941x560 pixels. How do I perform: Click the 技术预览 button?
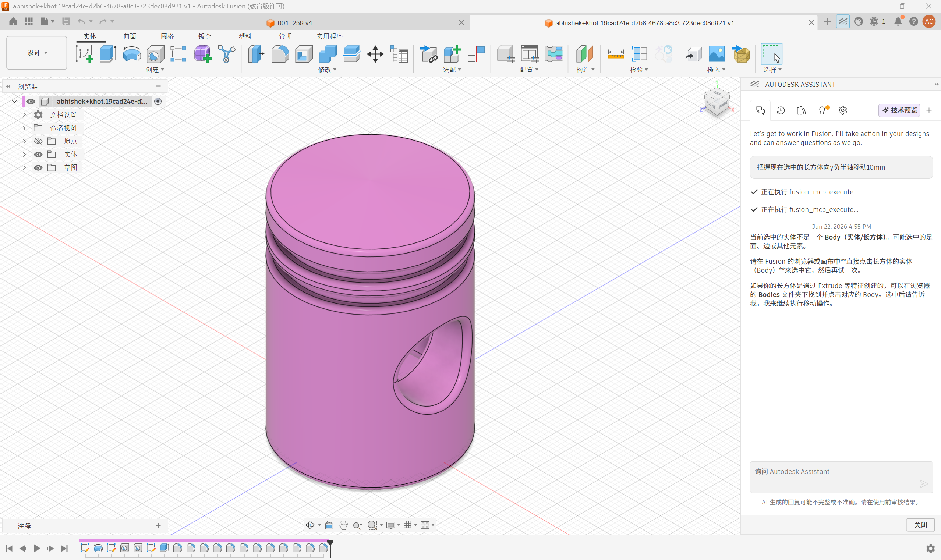(899, 110)
